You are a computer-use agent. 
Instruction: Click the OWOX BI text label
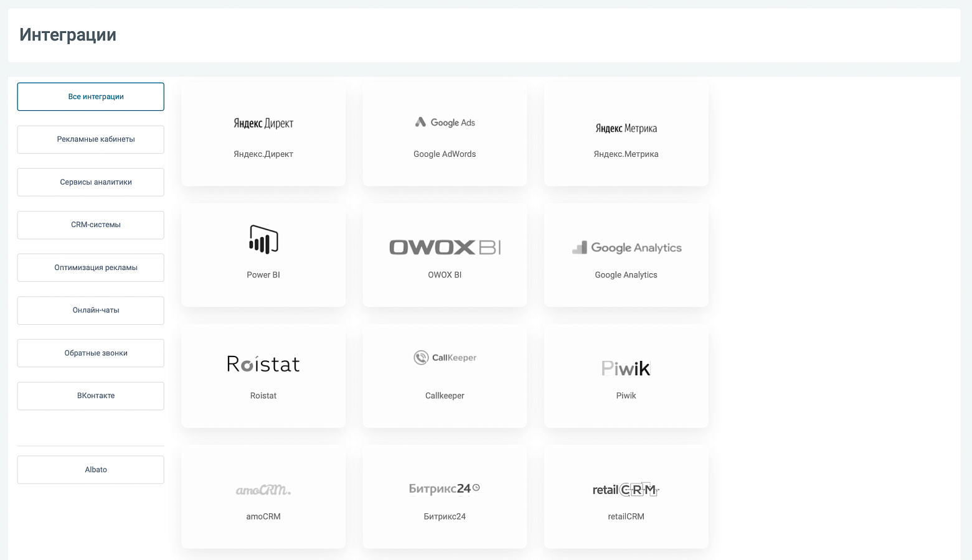(x=445, y=275)
